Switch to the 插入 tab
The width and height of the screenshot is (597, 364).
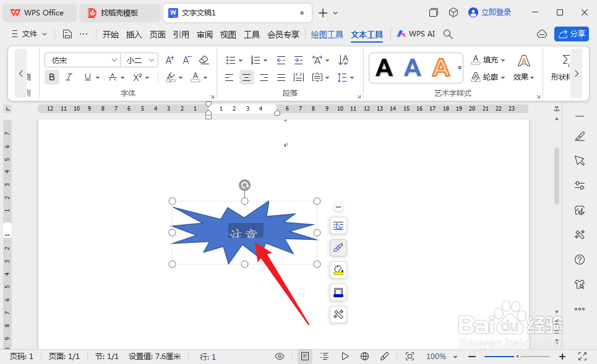click(x=134, y=35)
